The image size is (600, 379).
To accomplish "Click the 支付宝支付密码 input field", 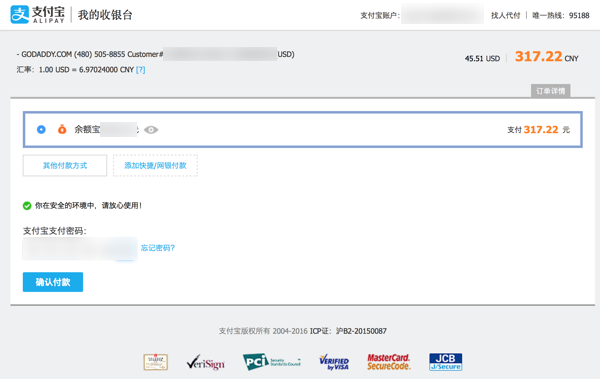I will pyautogui.click(x=80, y=248).
